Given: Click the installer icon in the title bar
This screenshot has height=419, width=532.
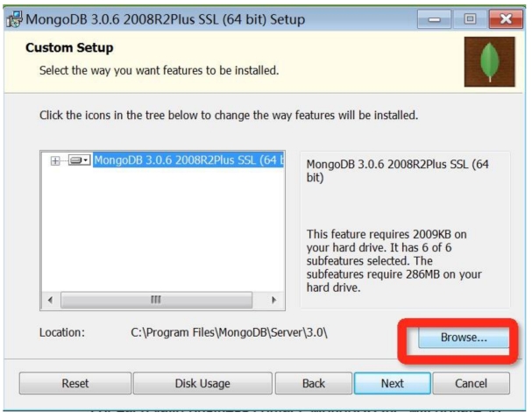Looking at the screenshot, I should [14, 19].
